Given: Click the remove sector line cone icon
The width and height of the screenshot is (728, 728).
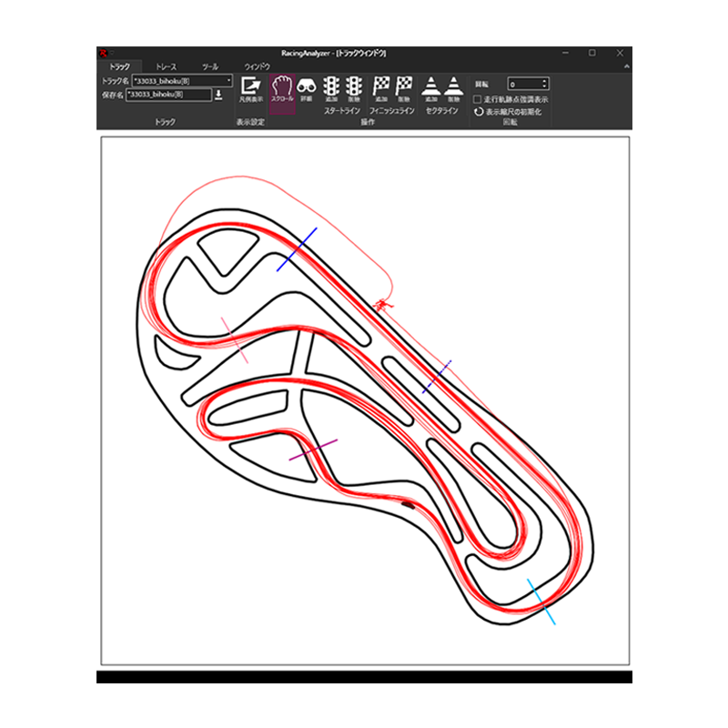Looking at the screenshot, I should (453, 88).
